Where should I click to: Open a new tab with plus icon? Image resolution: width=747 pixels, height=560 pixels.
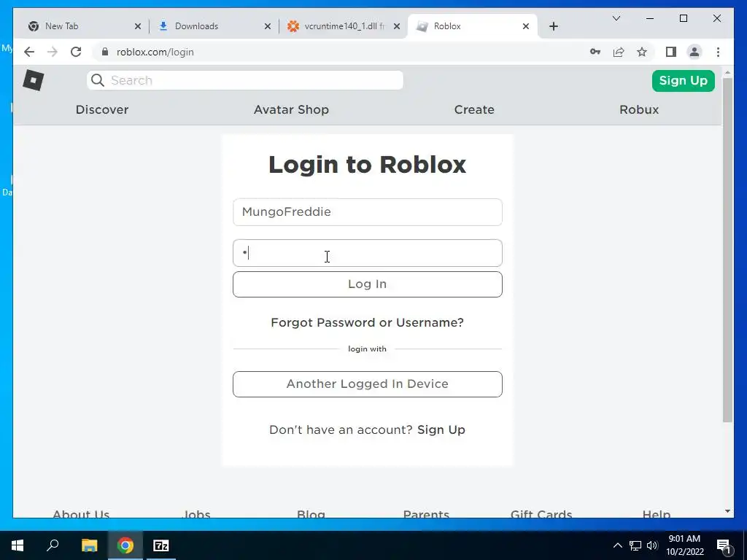click(x=554, y=27)
